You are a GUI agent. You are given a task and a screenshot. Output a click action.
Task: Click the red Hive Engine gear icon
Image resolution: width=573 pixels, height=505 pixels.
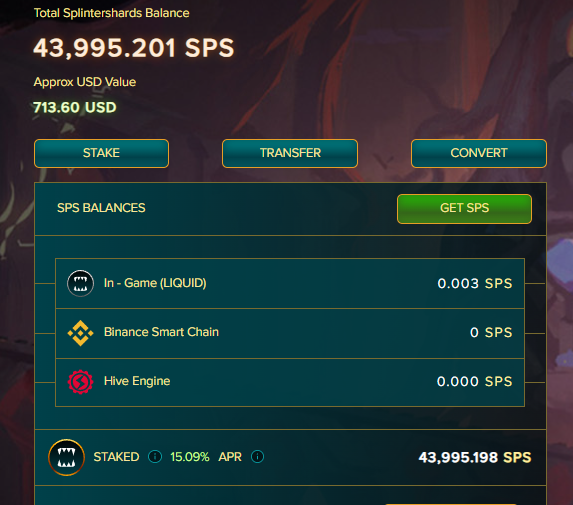pos(80,382)
